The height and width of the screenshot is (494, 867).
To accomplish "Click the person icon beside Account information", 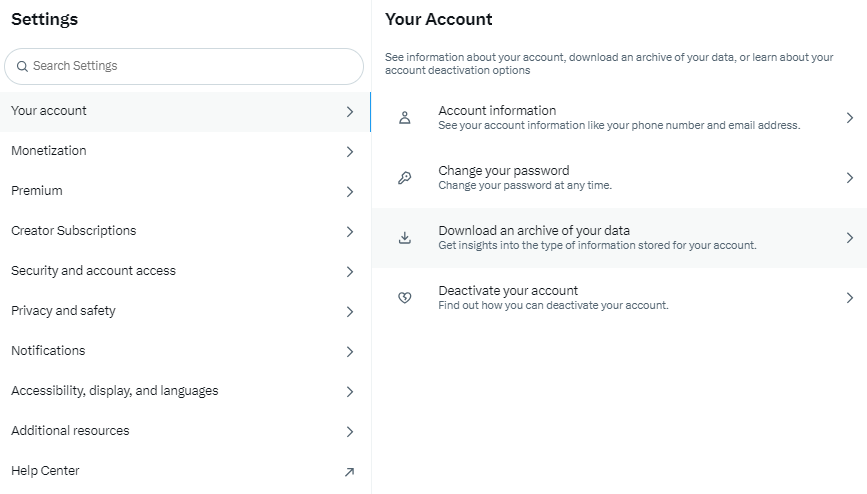I will [405, 118].
